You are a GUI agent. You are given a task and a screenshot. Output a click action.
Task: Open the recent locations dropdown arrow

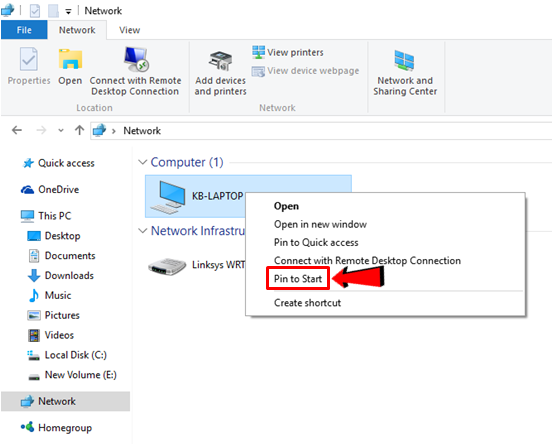[x=61, y=131]
